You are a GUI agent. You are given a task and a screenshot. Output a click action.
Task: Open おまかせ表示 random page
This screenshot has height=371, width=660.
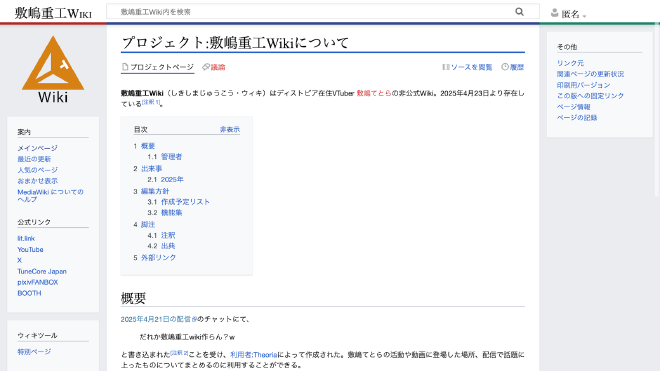37,181
